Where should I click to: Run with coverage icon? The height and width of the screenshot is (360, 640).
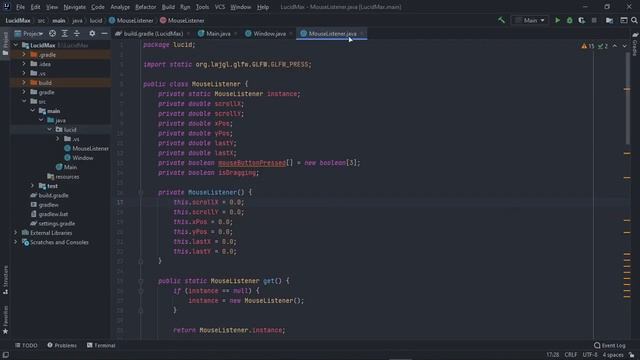click(x=582, y=20)
